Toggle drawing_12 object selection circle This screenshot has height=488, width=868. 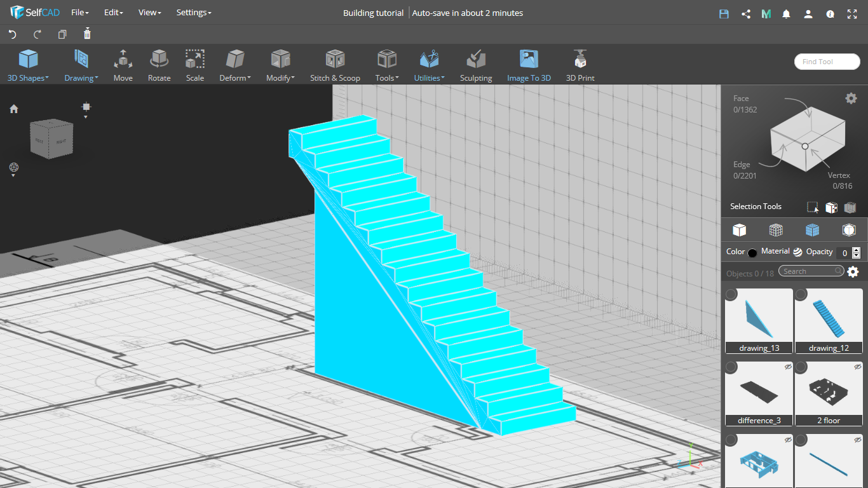click(x=801, y=295)
